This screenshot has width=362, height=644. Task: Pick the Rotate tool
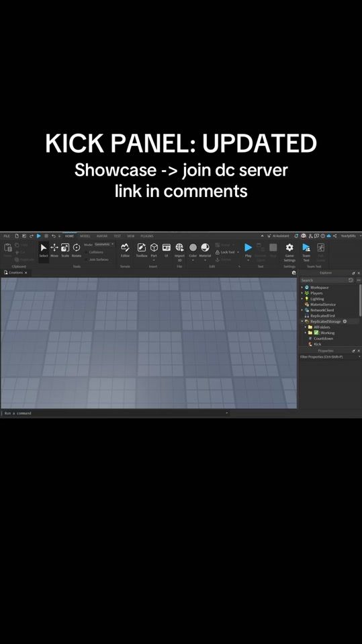(x=77, y=250)
